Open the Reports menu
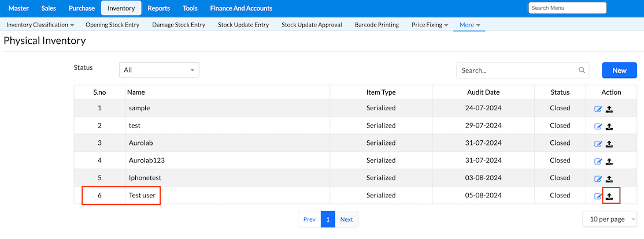The height and width of the screenshot is (239, 644). pyautogui.click(x=158, y=8)
